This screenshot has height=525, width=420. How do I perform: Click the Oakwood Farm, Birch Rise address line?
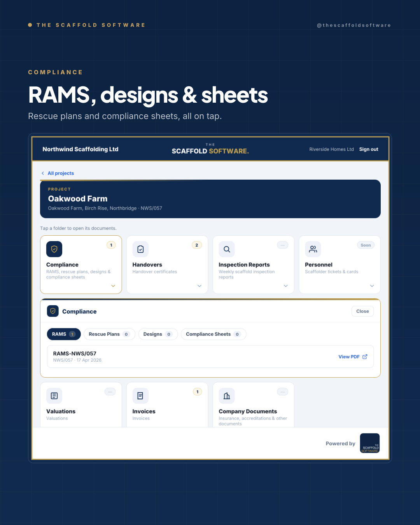(105, 208)
